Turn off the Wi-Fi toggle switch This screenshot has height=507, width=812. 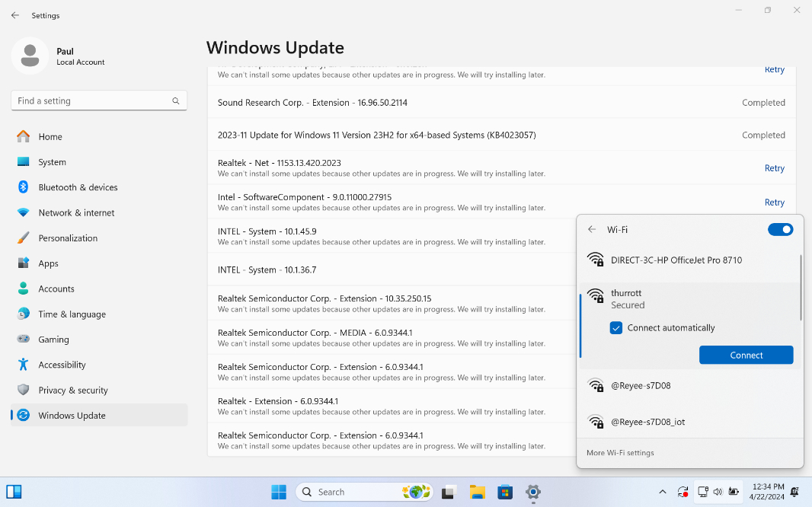coord(780,229)
